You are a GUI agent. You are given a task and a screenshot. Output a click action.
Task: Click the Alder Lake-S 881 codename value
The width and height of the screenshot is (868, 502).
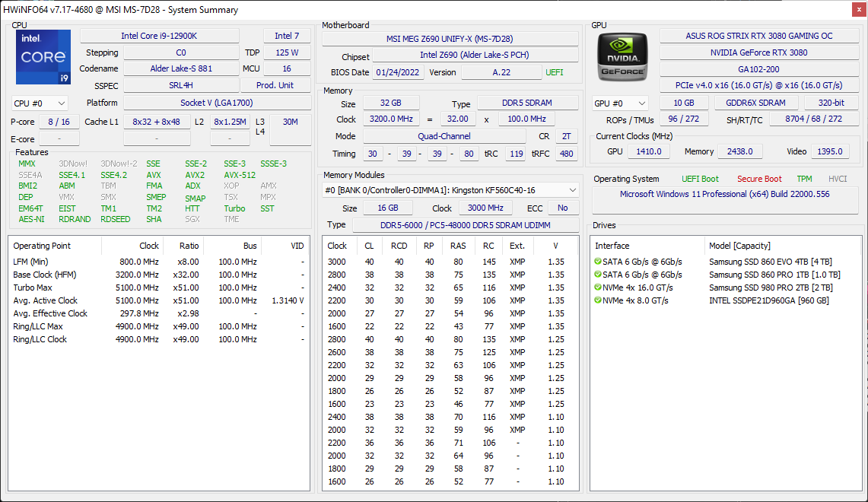click(x=181, y=68)
